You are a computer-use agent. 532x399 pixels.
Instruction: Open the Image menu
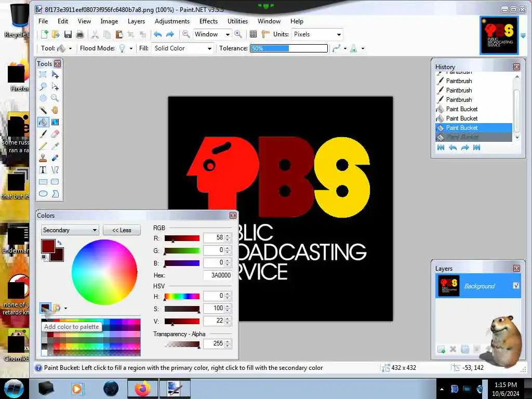click(x=109, y=21)
